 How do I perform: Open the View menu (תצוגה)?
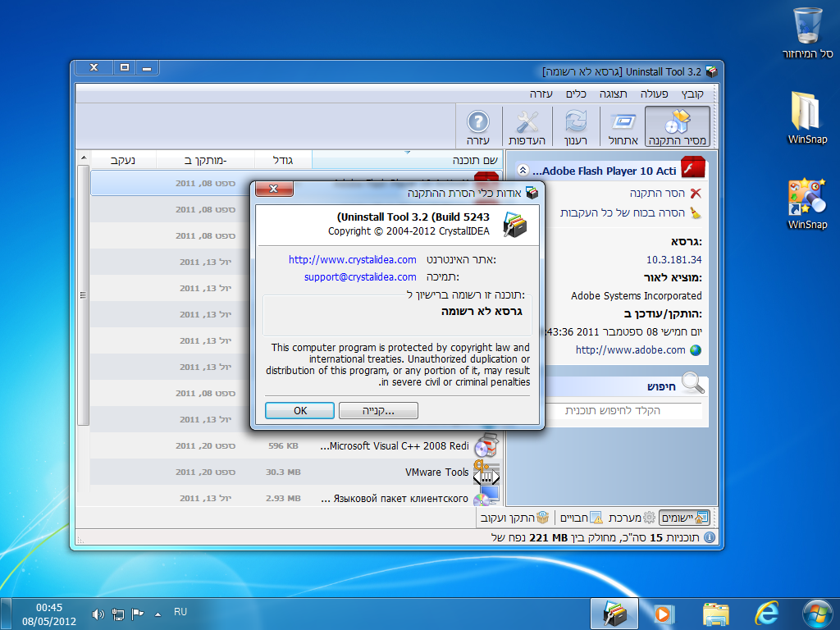tap(613, 94)
